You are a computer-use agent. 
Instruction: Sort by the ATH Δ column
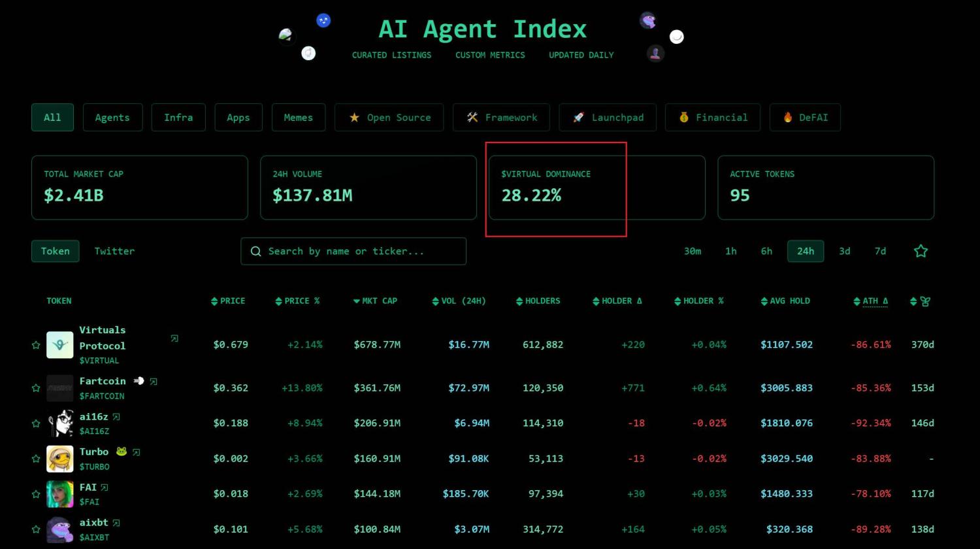(870, 301)
